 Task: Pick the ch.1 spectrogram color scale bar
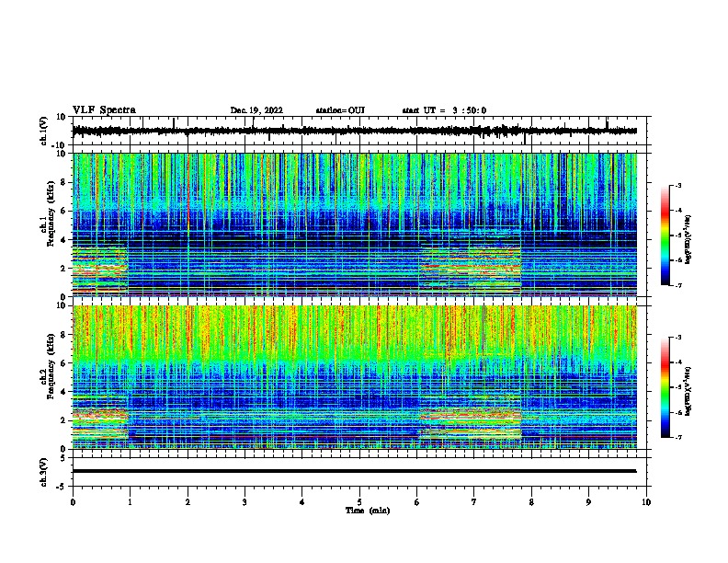click(665, 236)
